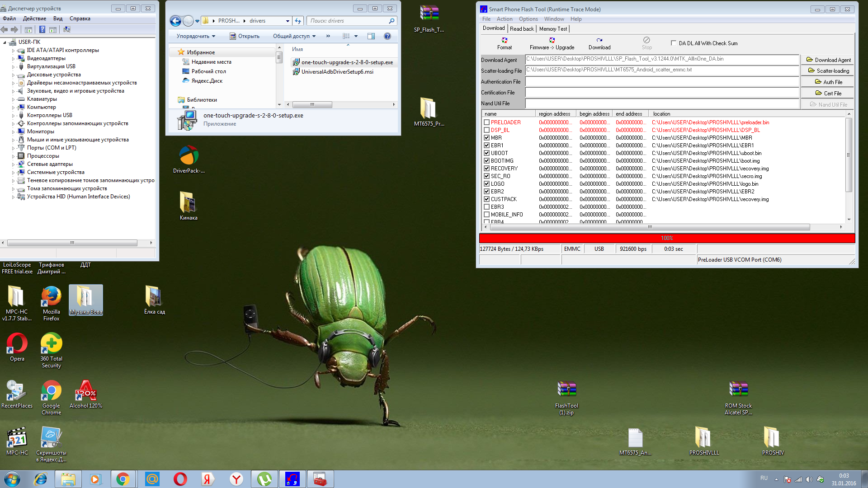Click the Download arrow icon

(x=599, y=41)
